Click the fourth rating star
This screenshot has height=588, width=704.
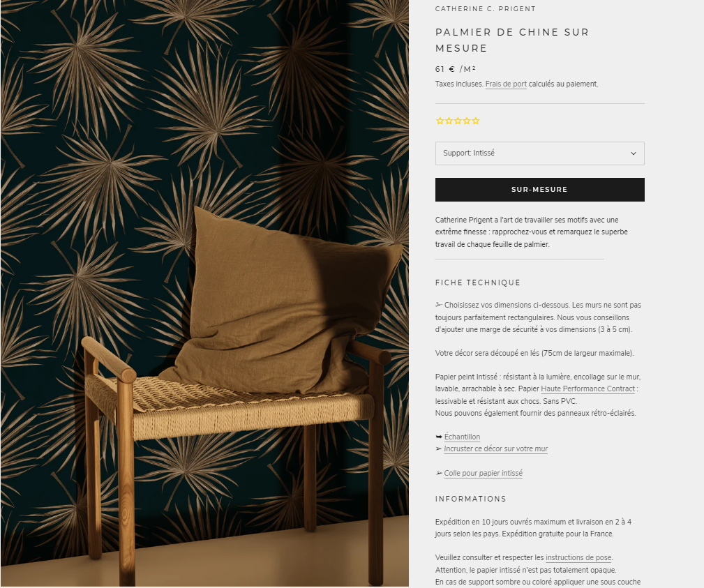click(467, 121)
